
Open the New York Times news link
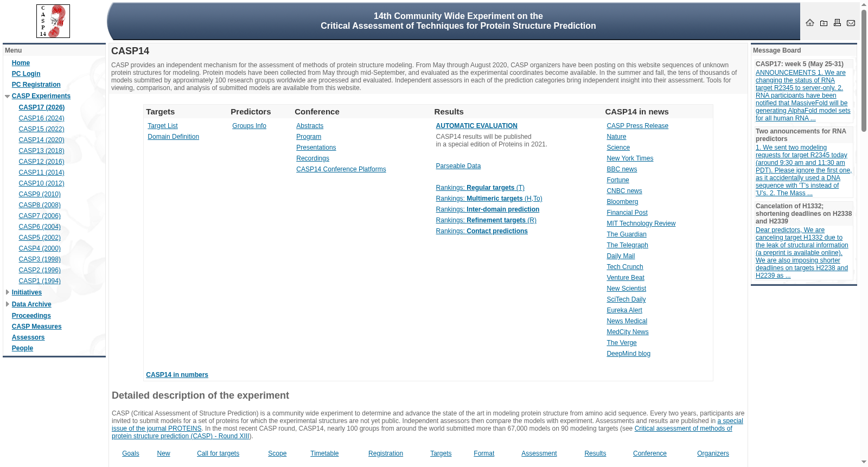click(x=630, y=158)
